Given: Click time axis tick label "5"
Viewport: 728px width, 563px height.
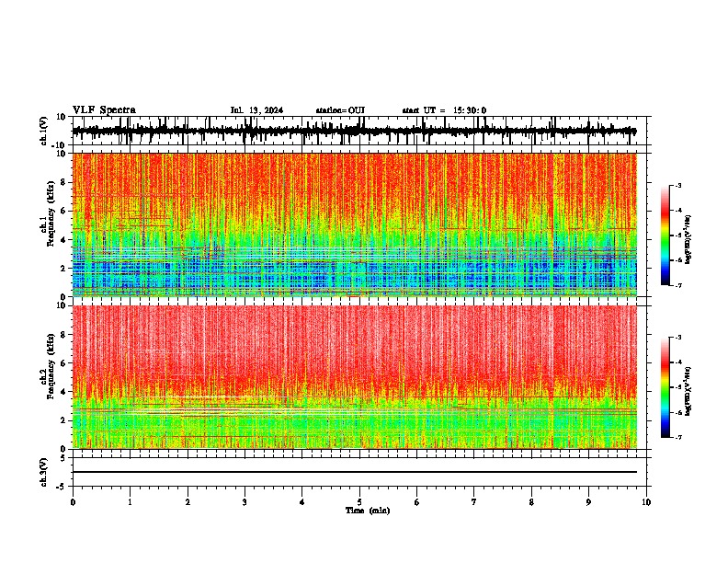Looking at the screenshot, I should [359, 502].
